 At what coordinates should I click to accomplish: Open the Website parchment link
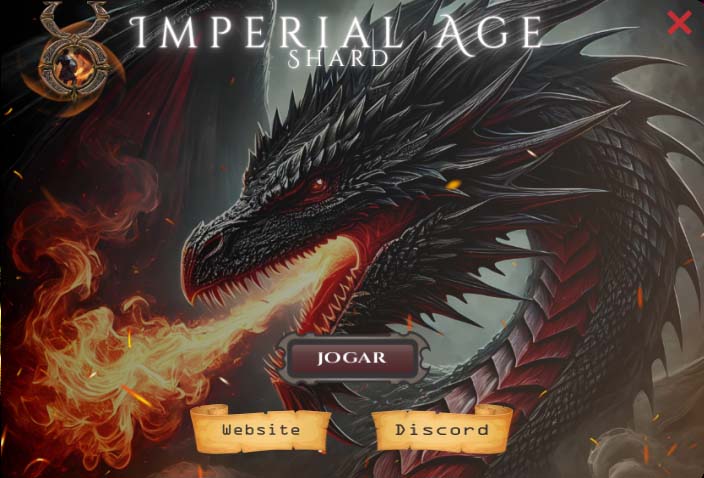261,430
